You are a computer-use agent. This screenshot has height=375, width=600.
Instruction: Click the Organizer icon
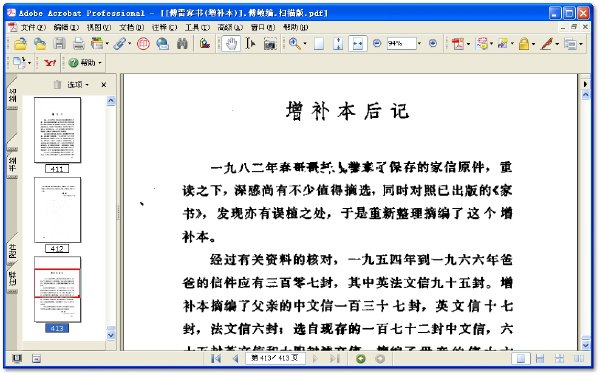click(97, 44)
